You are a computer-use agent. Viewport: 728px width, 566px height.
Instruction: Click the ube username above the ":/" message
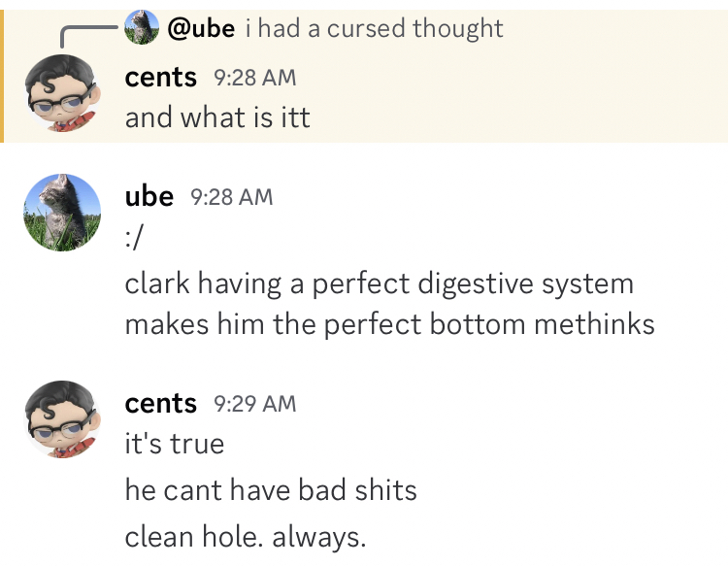point(149,196)
